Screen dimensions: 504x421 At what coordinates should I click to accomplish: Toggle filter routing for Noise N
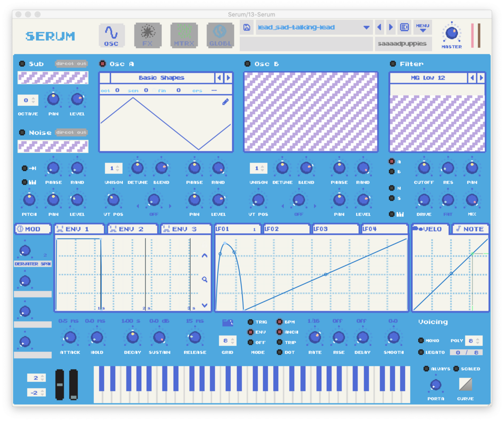pyautogui.click(x=392, y=188)
